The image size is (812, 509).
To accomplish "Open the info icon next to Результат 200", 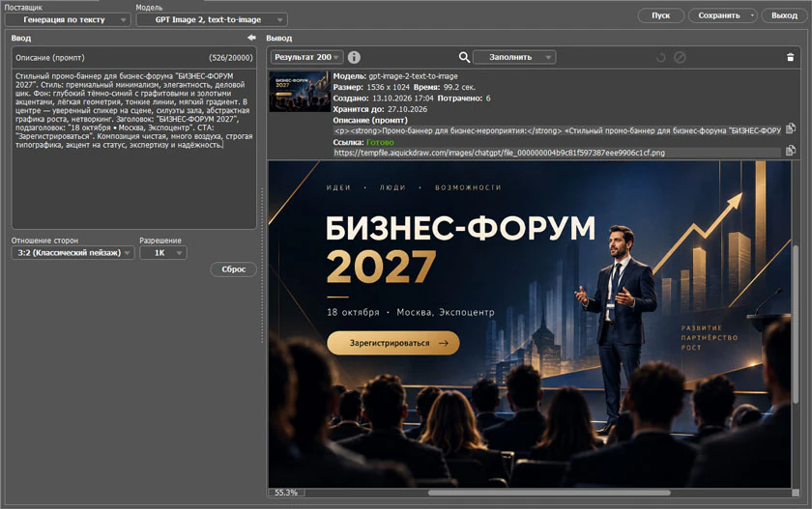I will point(354,57).
